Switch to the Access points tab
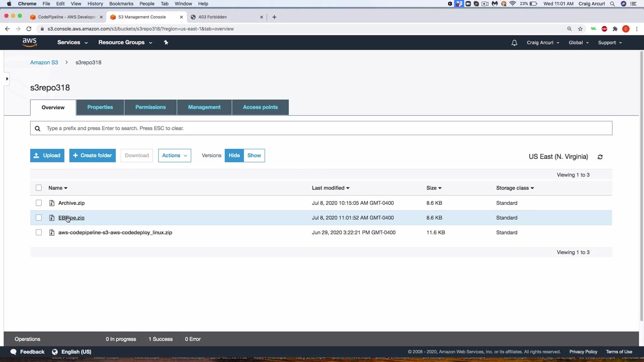 260,107
